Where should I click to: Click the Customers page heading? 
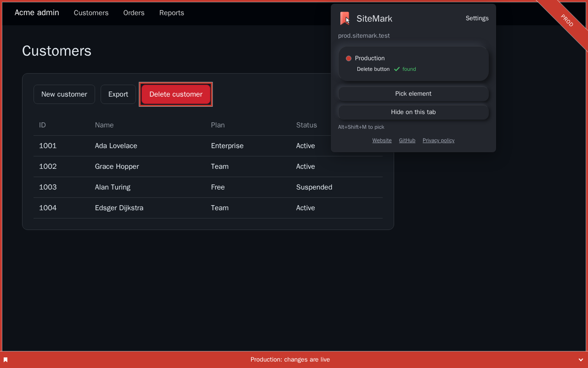(57, 51)
